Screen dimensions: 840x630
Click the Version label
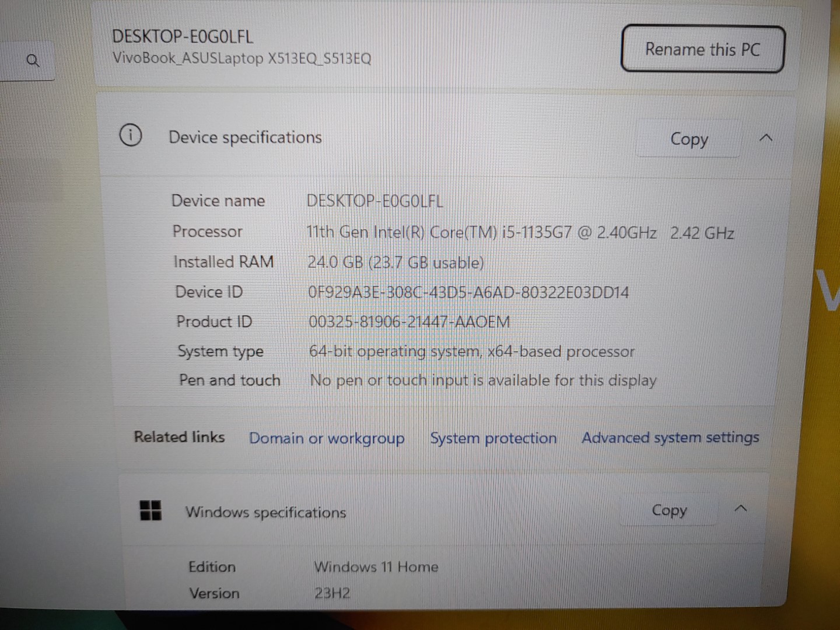click(215, 593)
